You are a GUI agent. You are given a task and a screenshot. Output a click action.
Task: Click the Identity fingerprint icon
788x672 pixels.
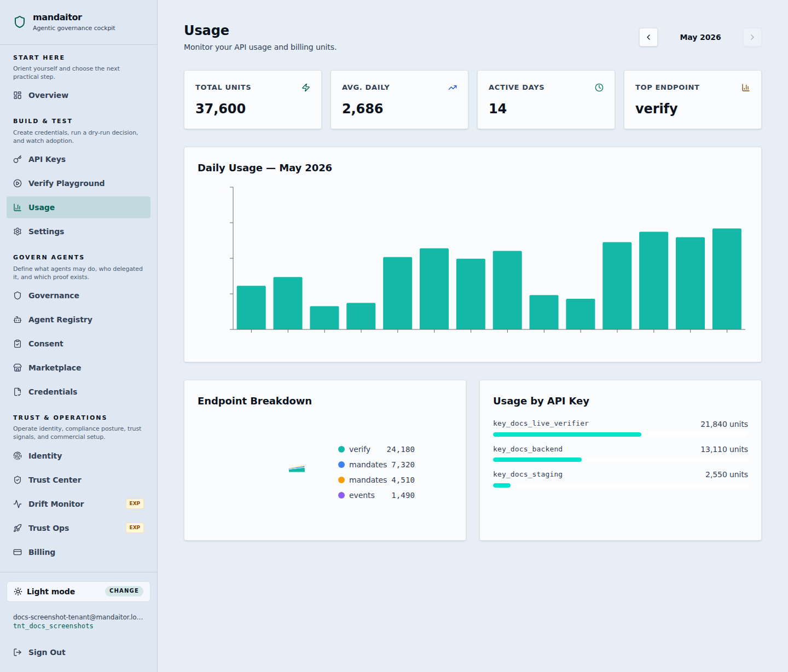[x=18, y=456]
